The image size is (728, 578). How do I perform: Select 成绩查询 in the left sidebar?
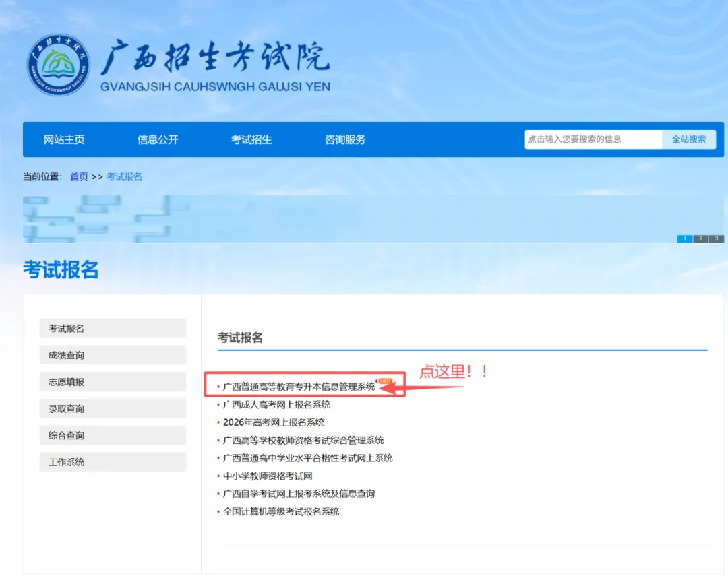pyautogui.click(x=113, y=355)
